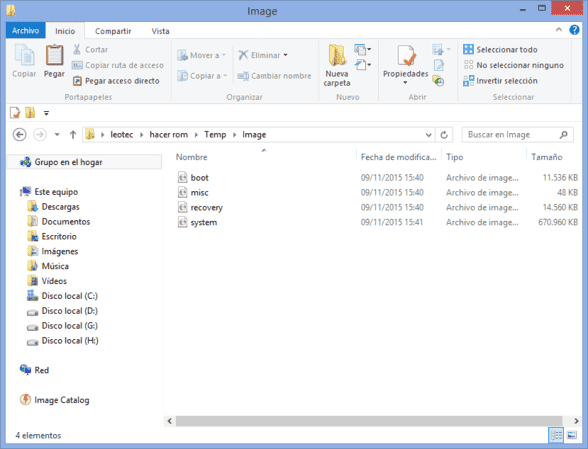Open Image Catalog in navigation pane
Viewport: 588px width, 449px height.
click(55, 400)
